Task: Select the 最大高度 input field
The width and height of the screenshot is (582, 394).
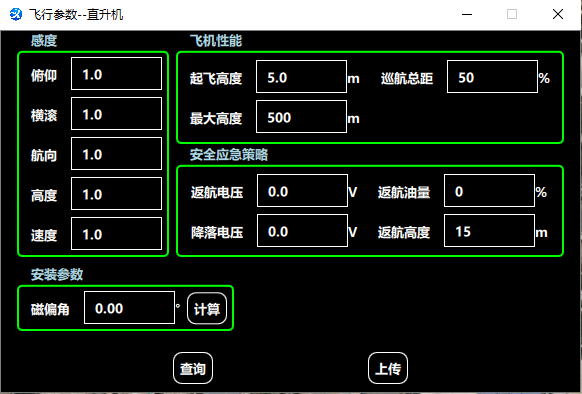Action: click(301, 116)
